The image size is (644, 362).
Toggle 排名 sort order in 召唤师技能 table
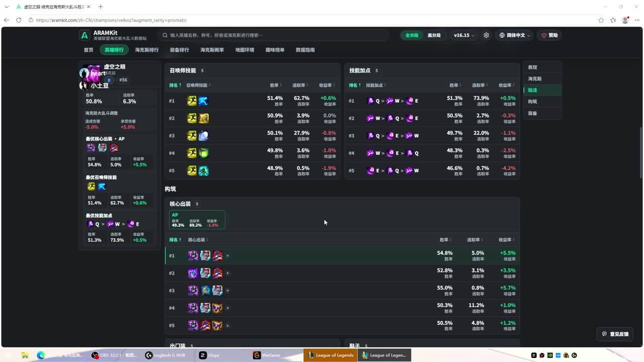[x=175, y=85]
